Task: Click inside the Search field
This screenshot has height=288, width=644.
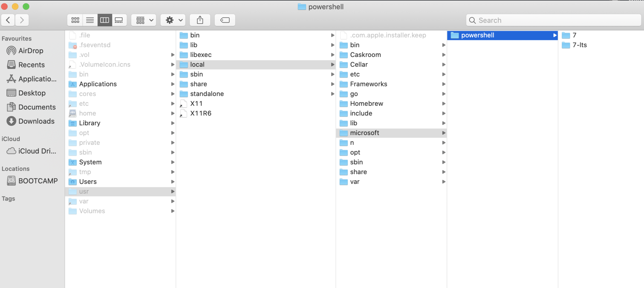Action: point(553,20)
